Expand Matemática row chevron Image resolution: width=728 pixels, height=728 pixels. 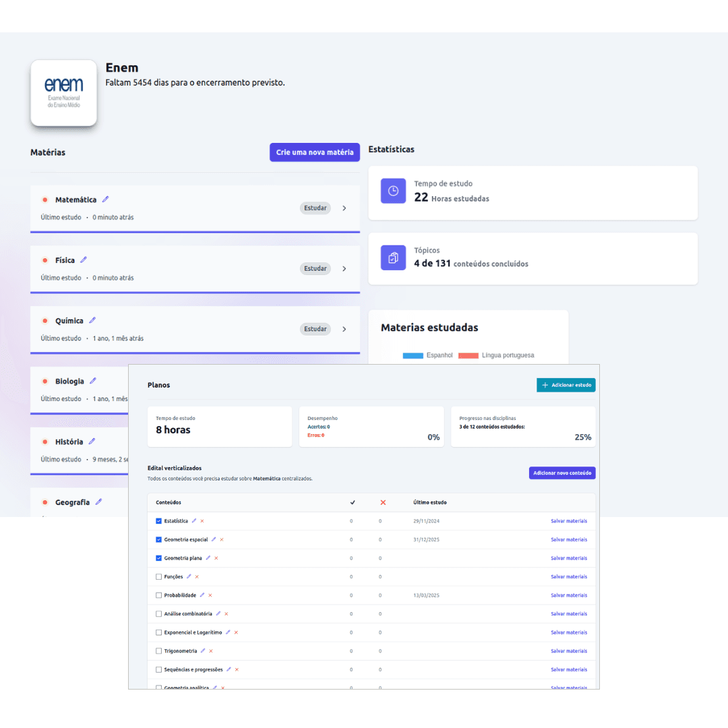click(344, 208)
